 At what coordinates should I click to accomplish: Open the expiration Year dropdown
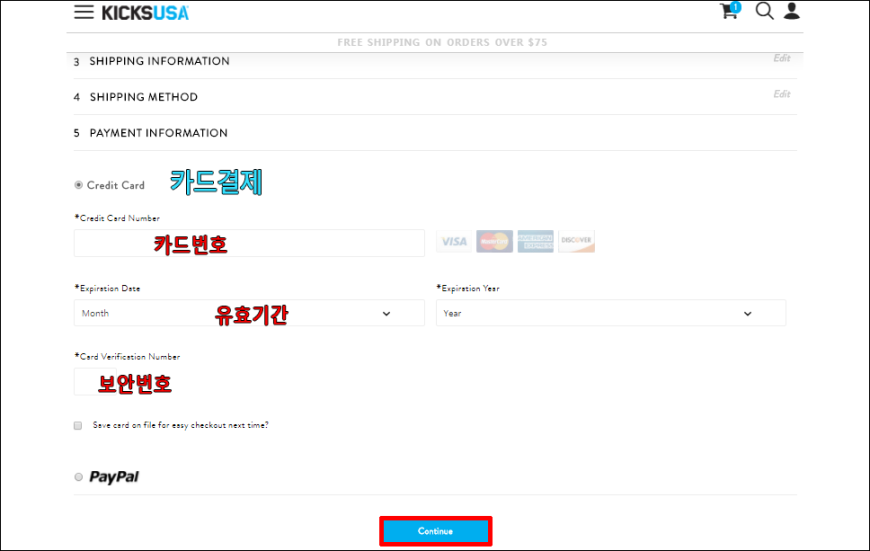[611, 313]
